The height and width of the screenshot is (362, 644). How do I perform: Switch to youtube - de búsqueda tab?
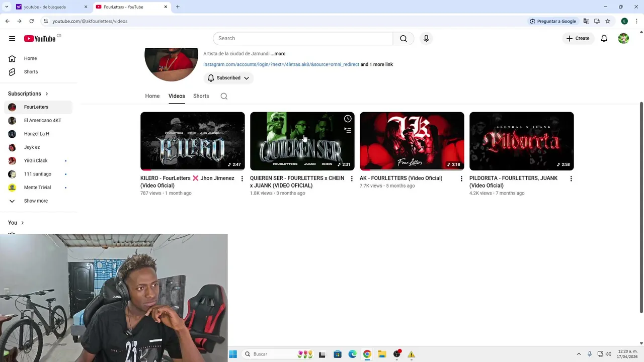pyautogui.click(x=50, y=7)
